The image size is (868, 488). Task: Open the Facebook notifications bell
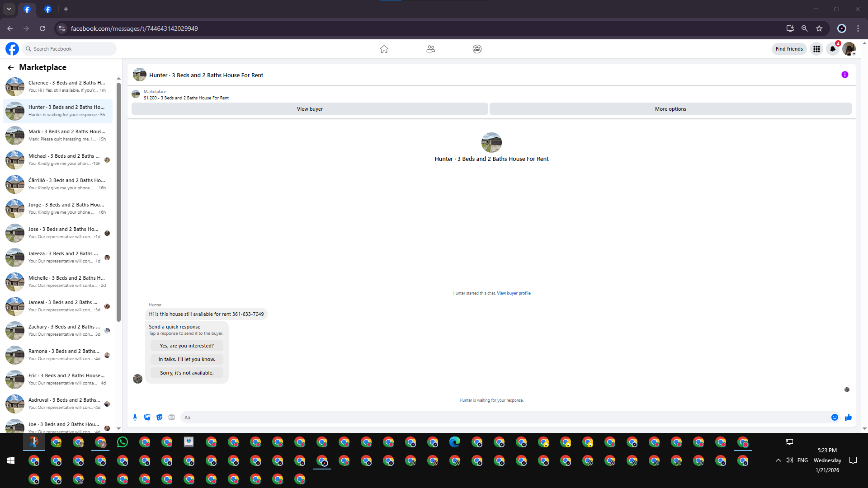tap(832, 49)
